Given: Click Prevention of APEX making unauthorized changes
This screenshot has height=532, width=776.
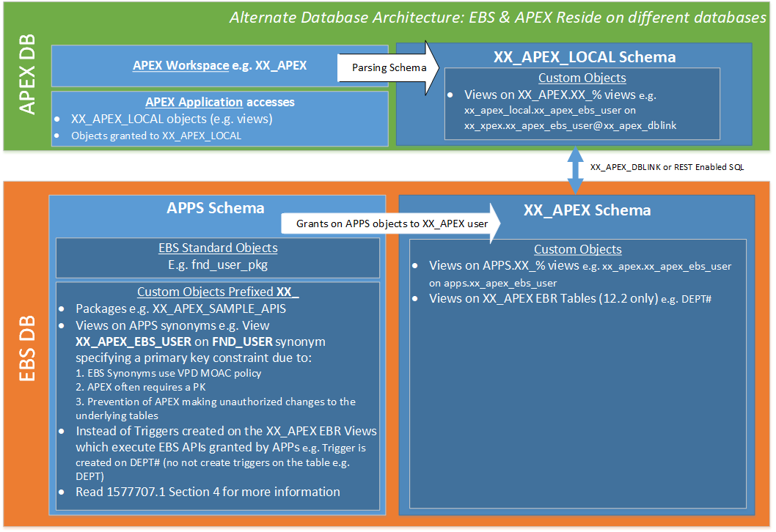Looking at the screenshot, I should click(216, 408).
